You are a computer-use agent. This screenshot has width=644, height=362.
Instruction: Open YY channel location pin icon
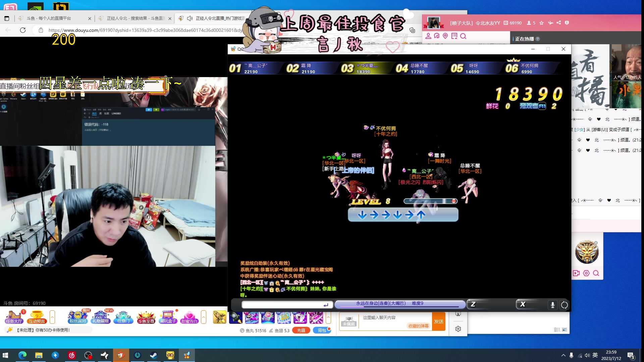[445, 36]
